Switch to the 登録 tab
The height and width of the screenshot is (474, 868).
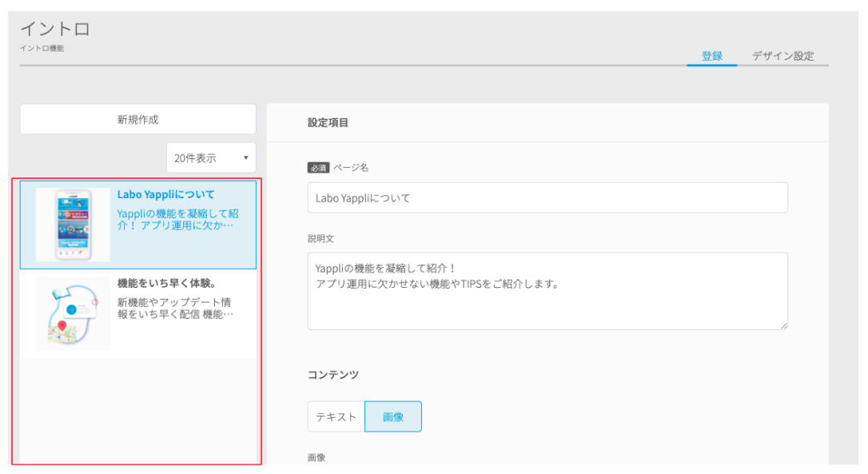(711, 56)
